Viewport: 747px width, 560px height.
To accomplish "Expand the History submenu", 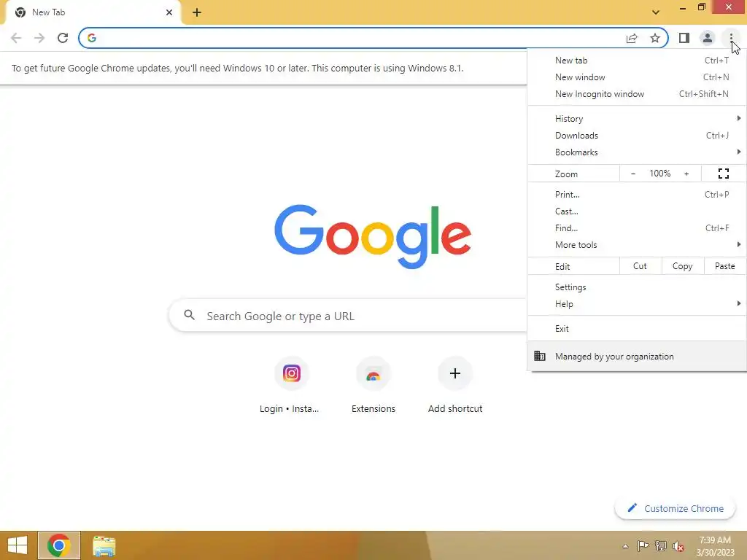I will tap(637, 119).
